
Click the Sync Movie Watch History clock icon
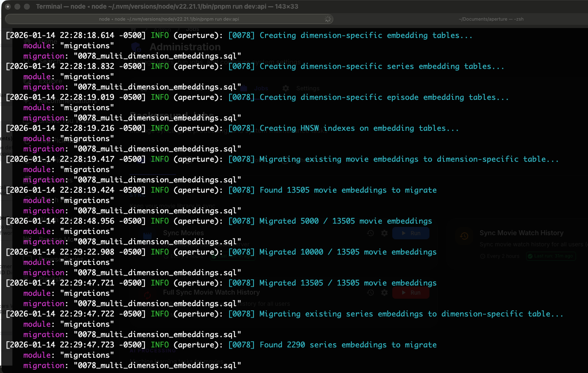click(464, 236)
